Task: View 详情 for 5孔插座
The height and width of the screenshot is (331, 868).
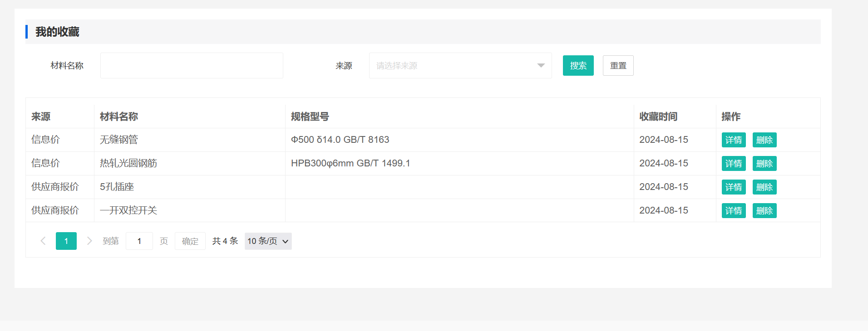Action: pyautogui.click(x=733, y=187)
